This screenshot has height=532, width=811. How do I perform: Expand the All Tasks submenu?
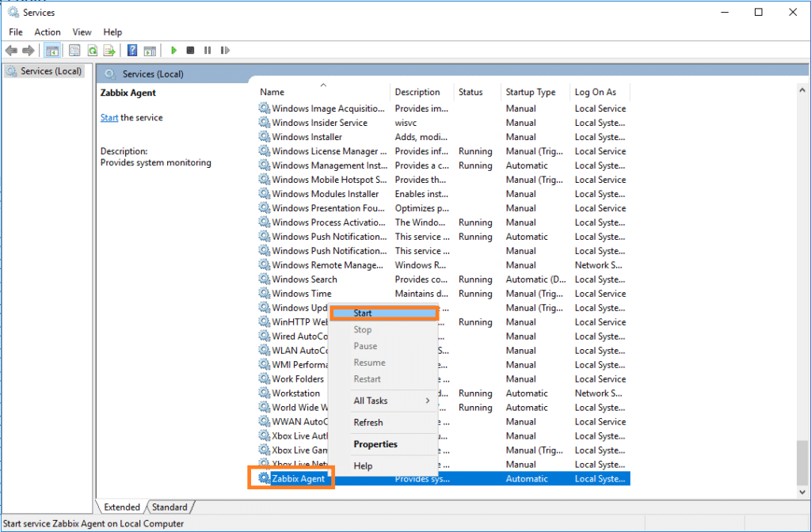392,401
